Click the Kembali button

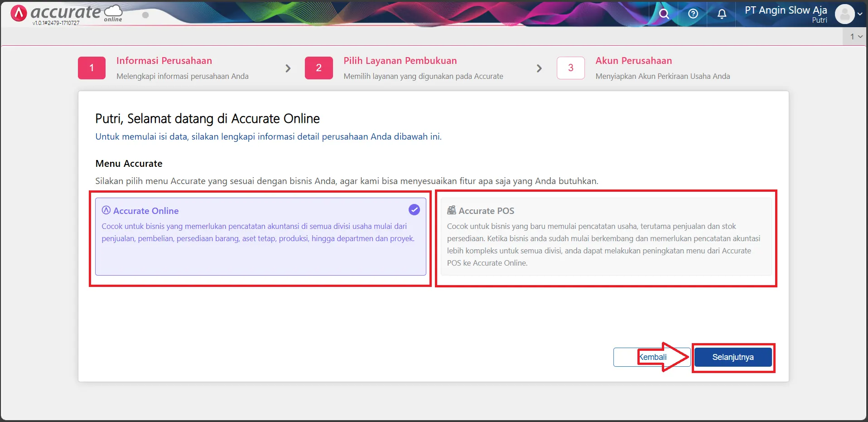[652, 357]
